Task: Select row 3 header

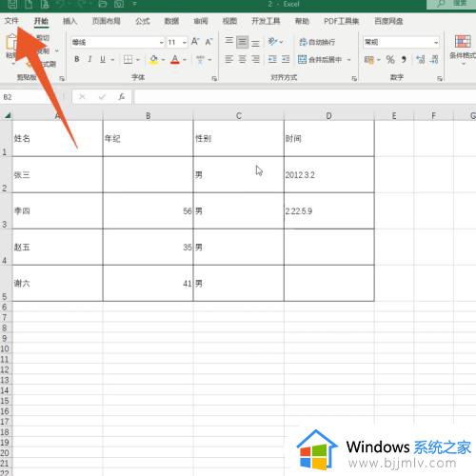Action: [6, 210]
